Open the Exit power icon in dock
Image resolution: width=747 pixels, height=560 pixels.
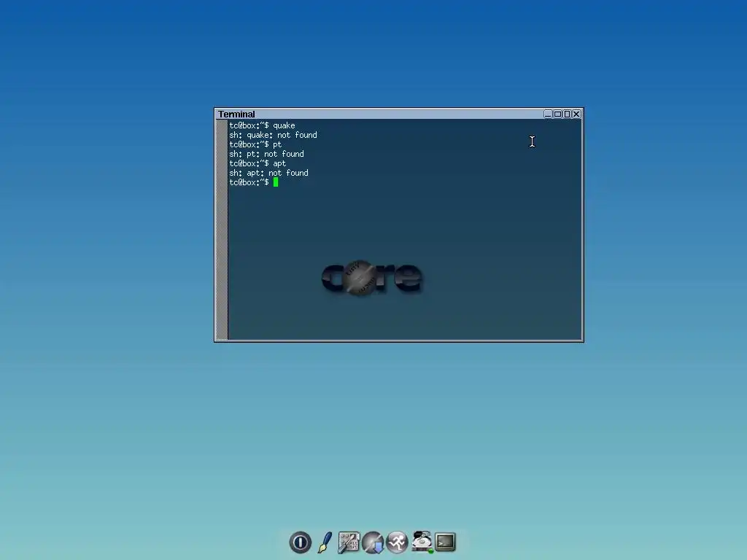(x=300, y=542)
